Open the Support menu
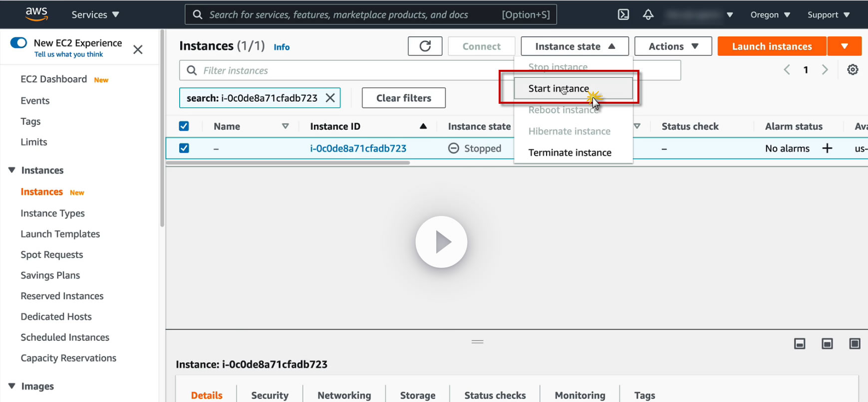Image resolution: width=868 pixels, height=402 pixels. [829, 14]
